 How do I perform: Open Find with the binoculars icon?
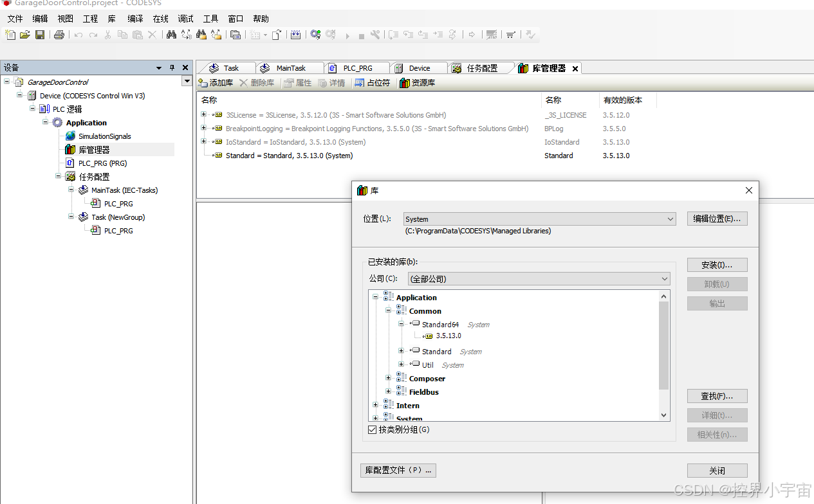click(171, 35)
